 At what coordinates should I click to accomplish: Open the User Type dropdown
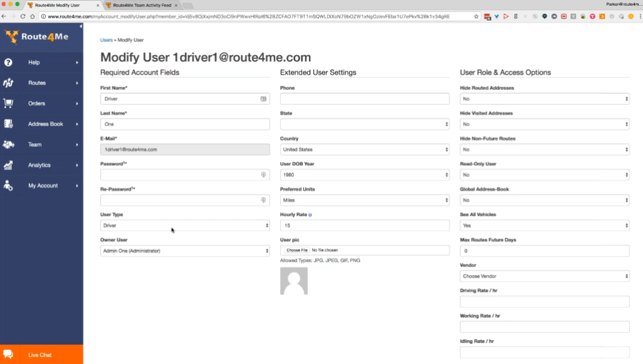click(185, 225)
